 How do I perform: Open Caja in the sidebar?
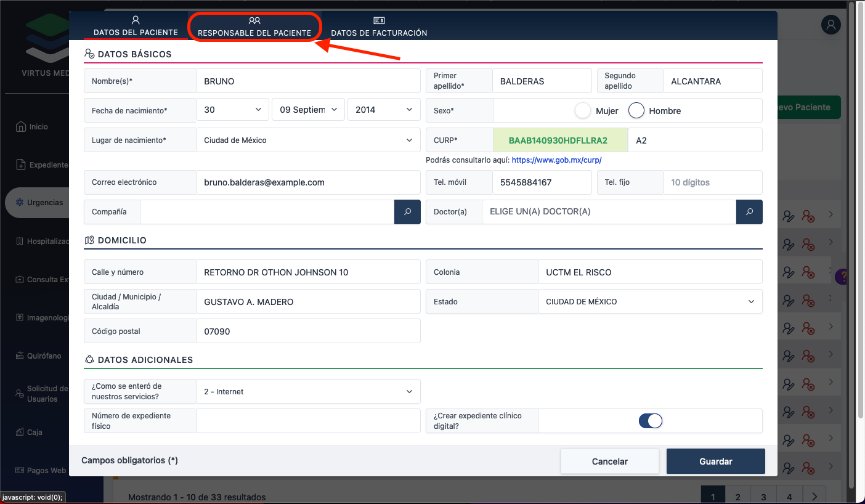click(x=35, y=433)
